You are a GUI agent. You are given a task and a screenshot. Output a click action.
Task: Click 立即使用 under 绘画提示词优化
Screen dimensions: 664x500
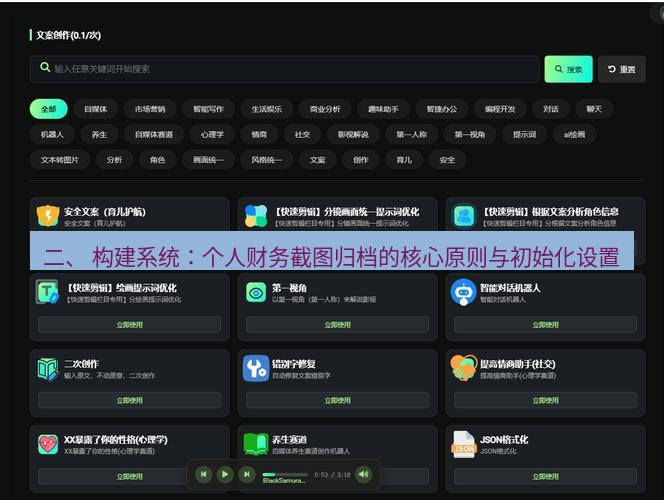[x=130, y=324]
